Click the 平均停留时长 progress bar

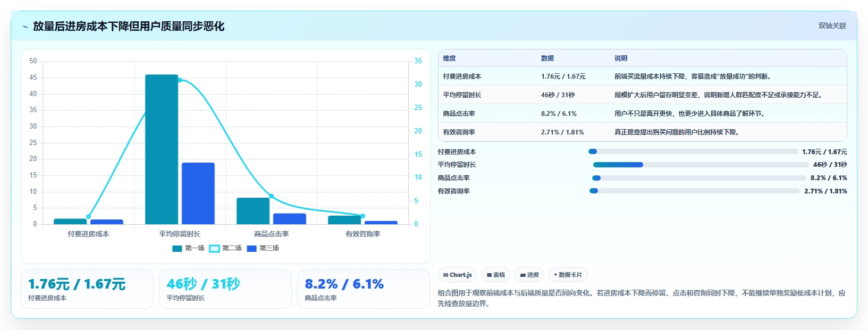click(701, 165)
